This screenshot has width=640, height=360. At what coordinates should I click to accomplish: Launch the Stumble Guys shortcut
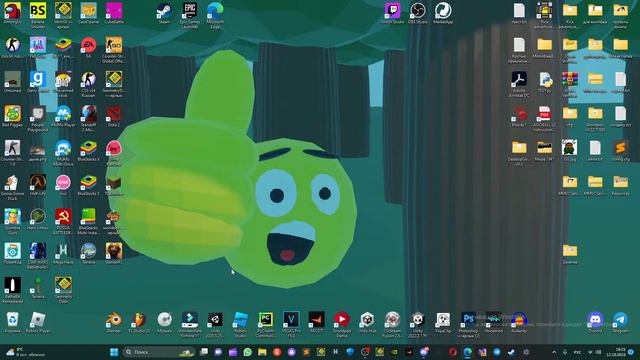12,221
